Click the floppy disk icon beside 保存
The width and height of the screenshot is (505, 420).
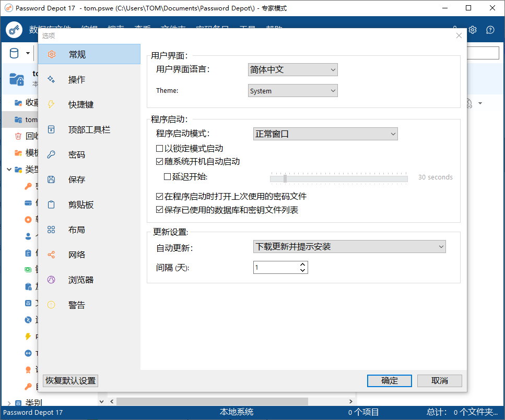point(51,179)
